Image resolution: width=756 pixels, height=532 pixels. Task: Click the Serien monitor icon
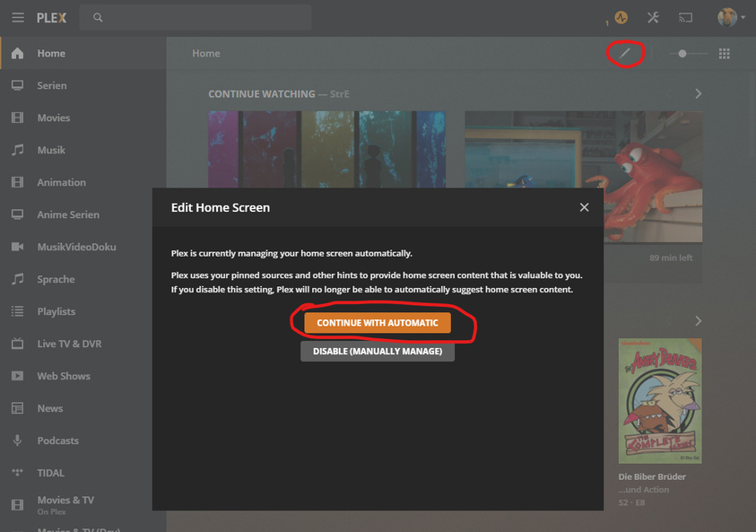17,85
